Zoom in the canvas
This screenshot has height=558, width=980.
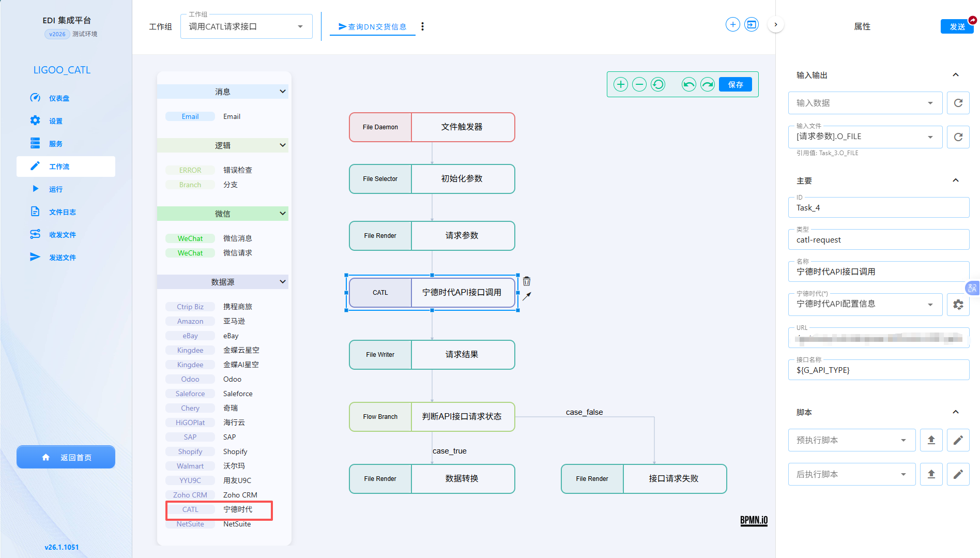tap(620, 84)
